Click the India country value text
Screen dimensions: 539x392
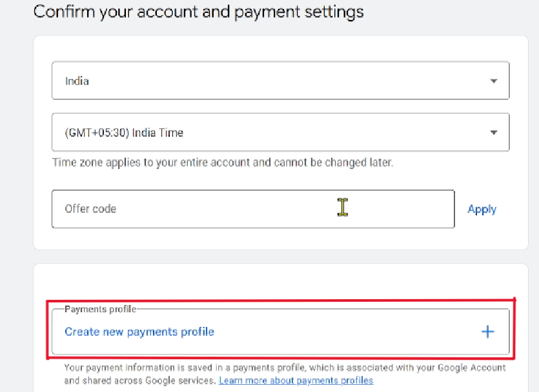coord(77,81)
